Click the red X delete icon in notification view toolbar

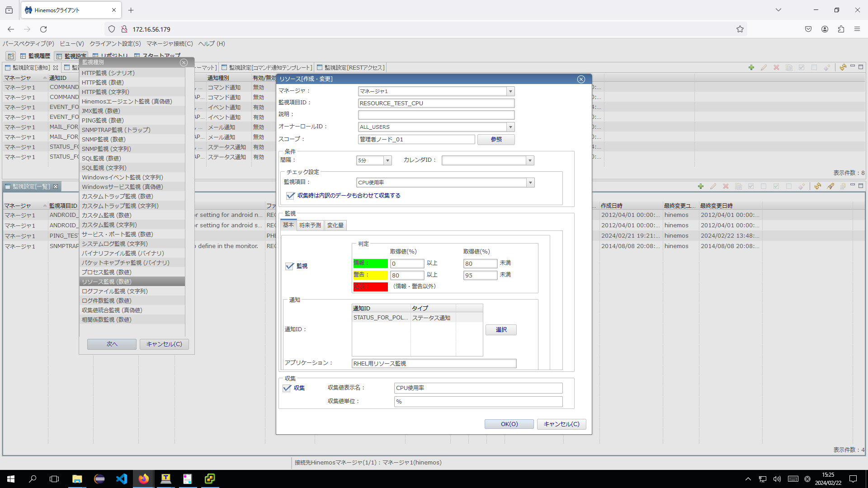777,67
